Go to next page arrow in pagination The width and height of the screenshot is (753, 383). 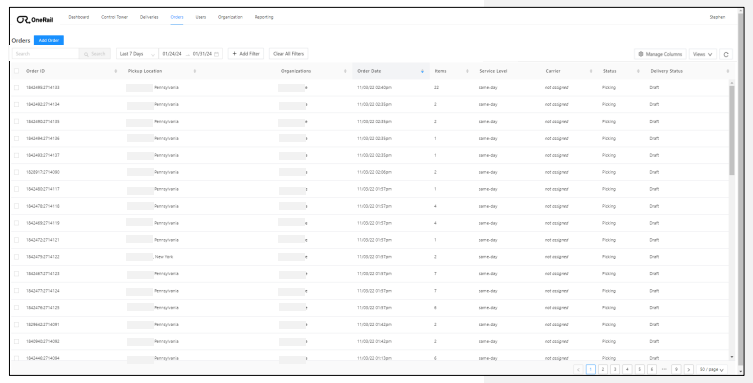tap(689, 370)
